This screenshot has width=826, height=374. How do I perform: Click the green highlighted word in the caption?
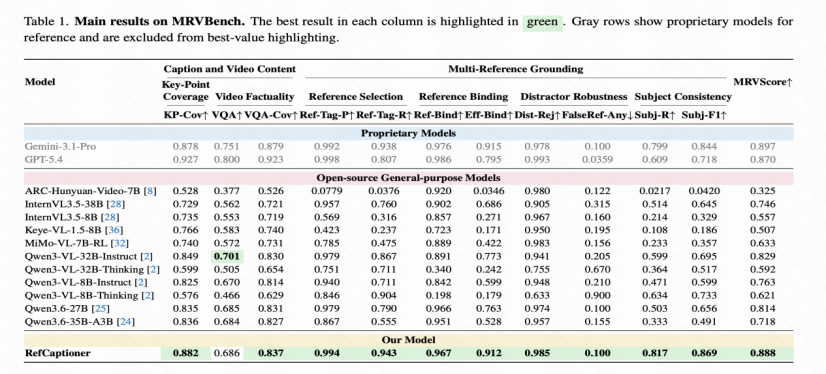[x=542, y=23]
